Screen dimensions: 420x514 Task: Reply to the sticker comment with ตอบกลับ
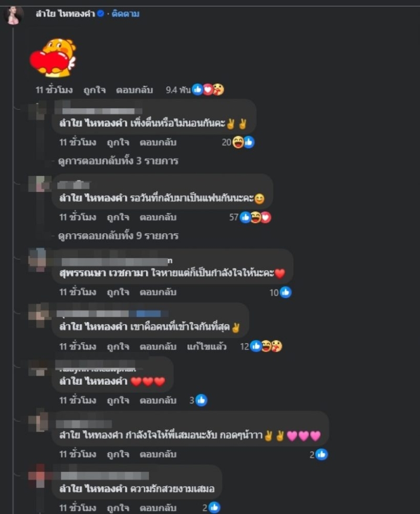134,90
